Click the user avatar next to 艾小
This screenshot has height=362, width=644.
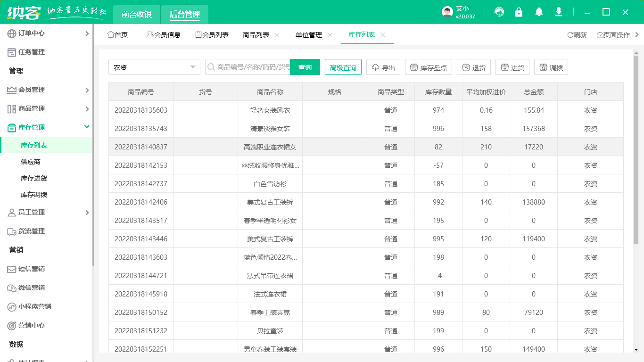pyautogui.click(x=447, y=12)
